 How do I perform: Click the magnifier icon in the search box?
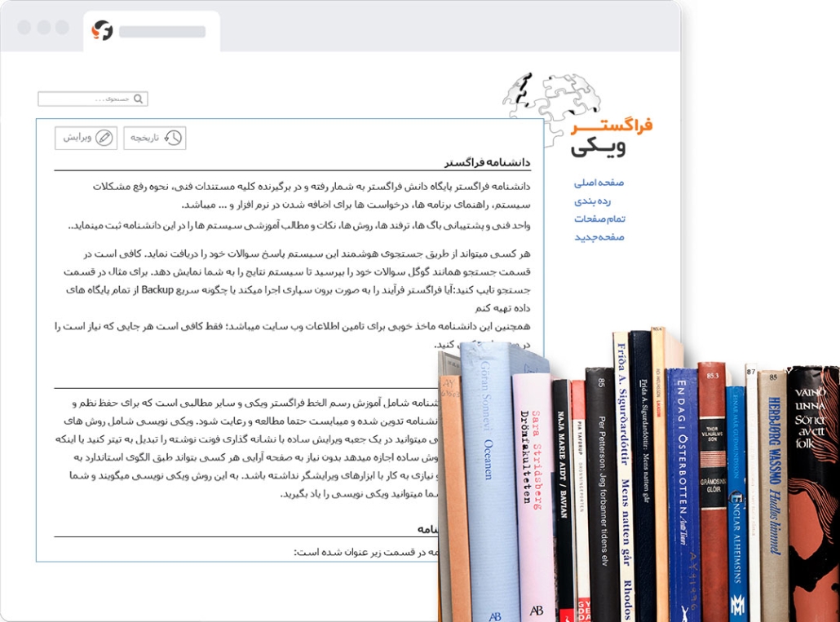(139, 99)
